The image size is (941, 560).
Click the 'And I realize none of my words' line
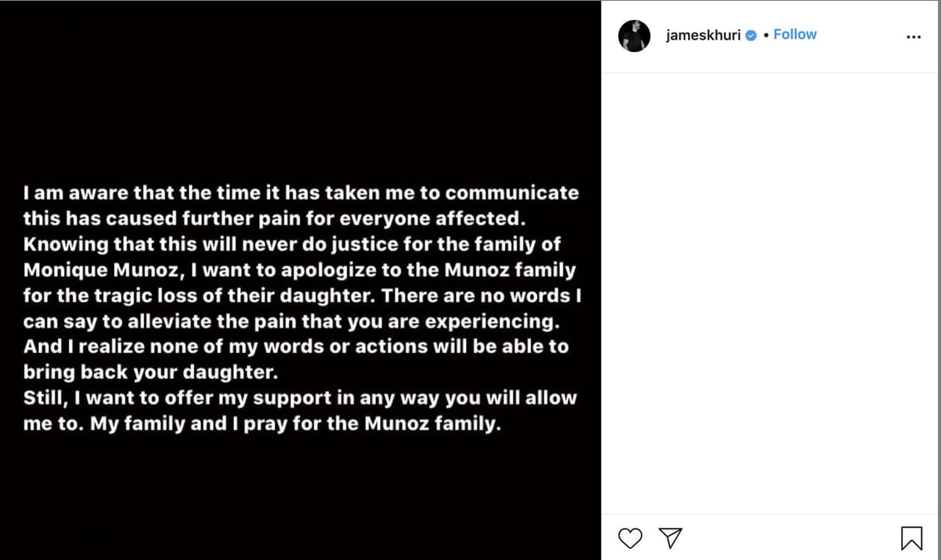[296, 346]
